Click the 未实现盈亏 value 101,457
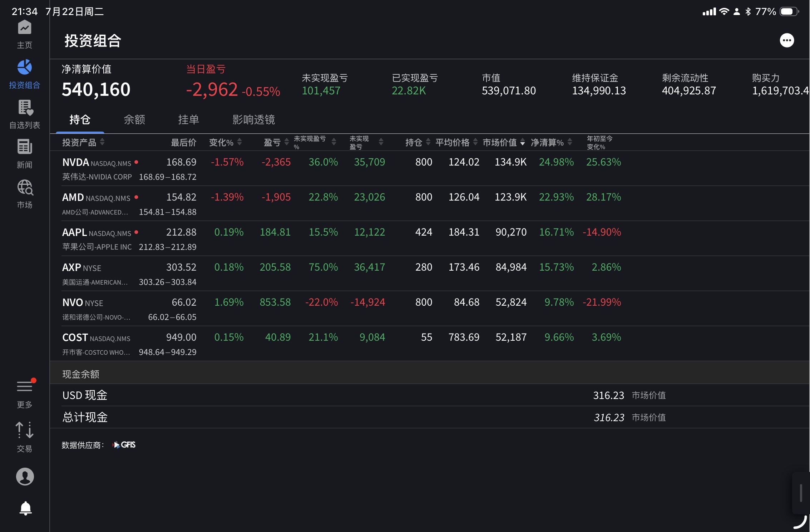 coord(321,91)
